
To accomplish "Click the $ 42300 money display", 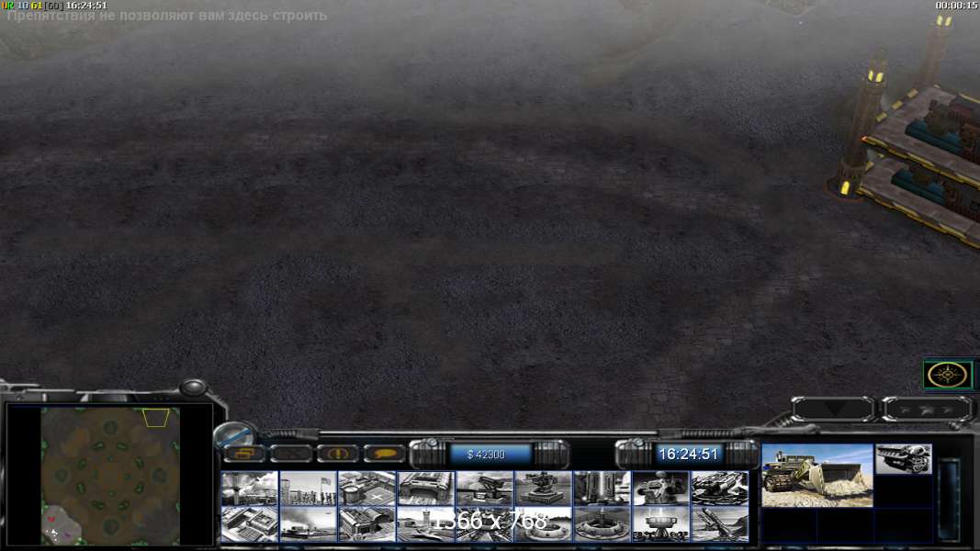I will coord(486,455).
